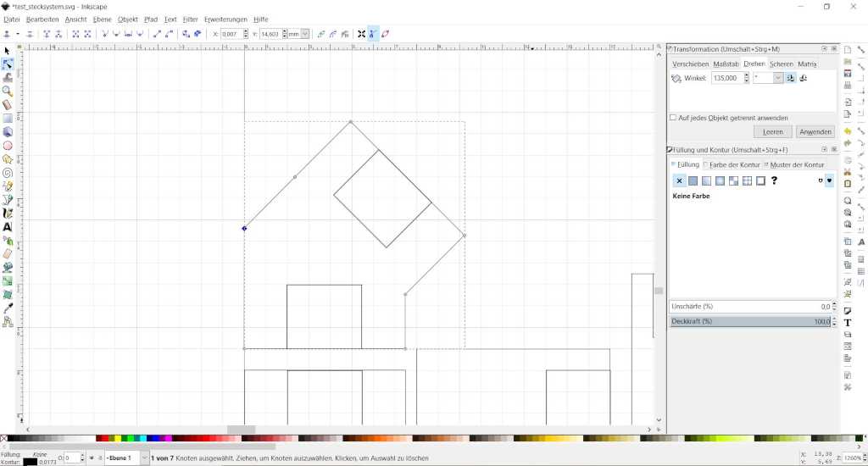
Task: Step the X coordinate spinner
Action: 246,34
